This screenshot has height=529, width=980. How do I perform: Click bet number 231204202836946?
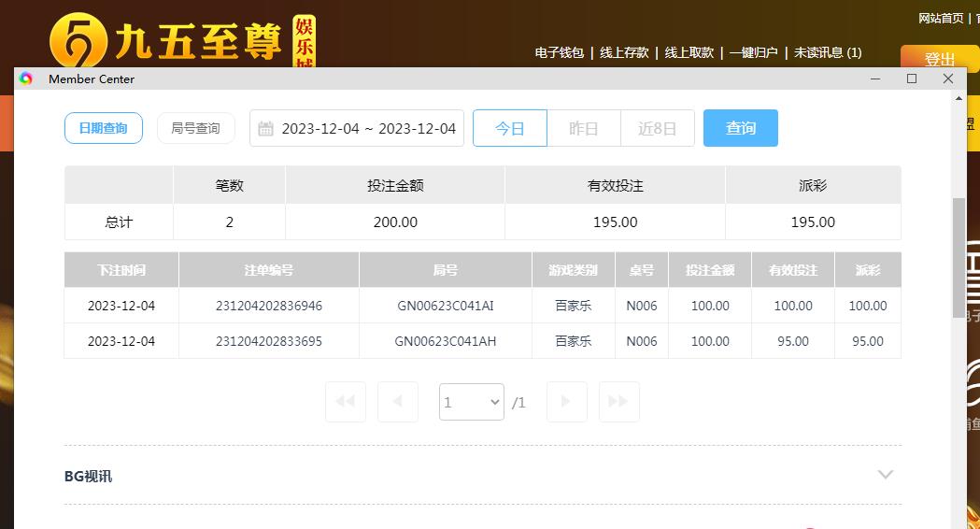[x=269, y=306]
